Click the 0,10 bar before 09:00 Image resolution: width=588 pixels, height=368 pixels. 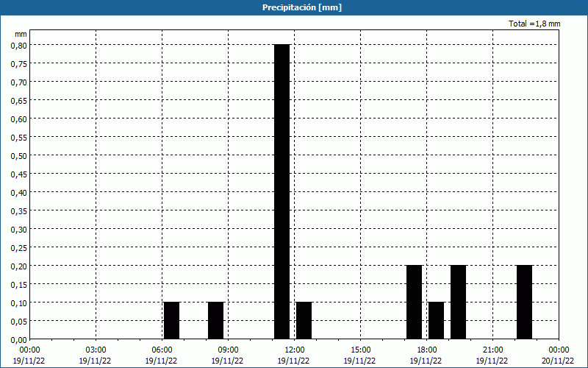[x=216, y=320]
